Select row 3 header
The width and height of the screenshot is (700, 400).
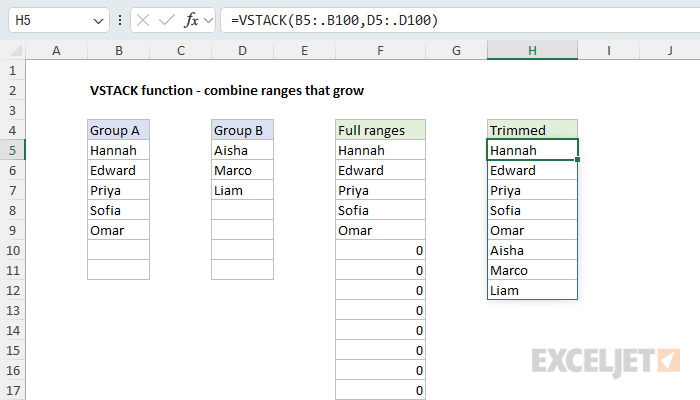pos(12,110)
